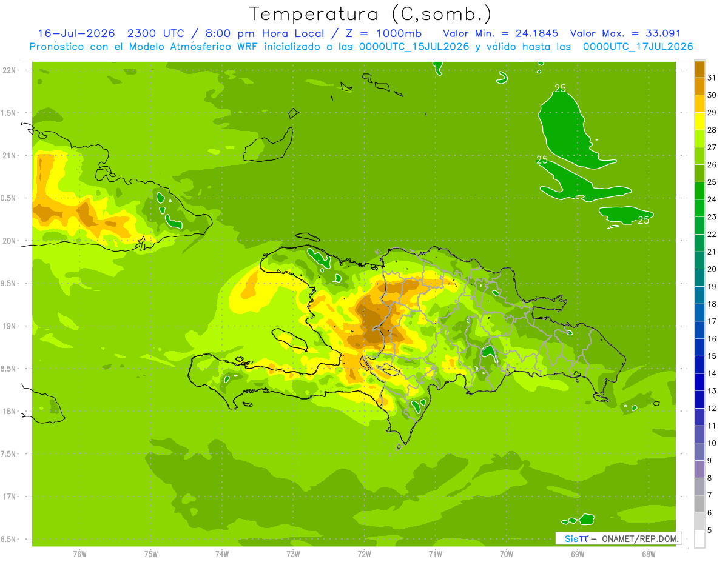Pick the purple legend band between 9 and 10
The height and width of the screenshot is (562, 728).
click(699, 452)
